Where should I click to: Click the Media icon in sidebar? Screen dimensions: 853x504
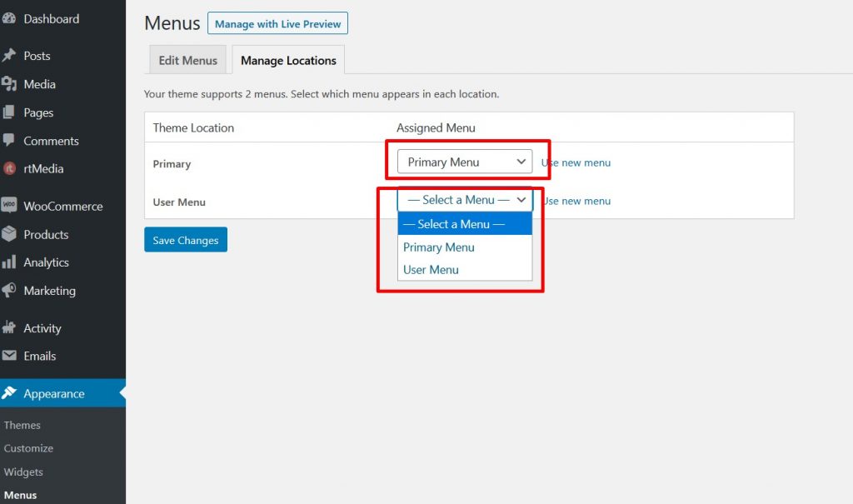(x=8, y=84)
